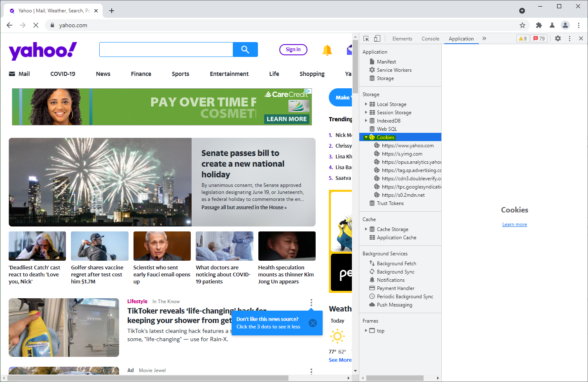Viewport: 588px width, 382px height.
Task: Open Chrome's three-dot menu
Action: tap(579, 25)
